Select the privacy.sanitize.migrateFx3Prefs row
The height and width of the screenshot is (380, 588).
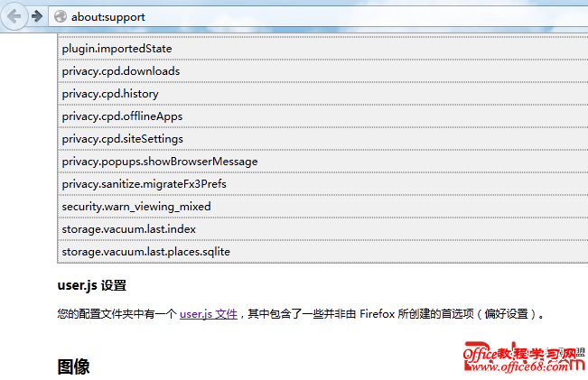[322, 183]
